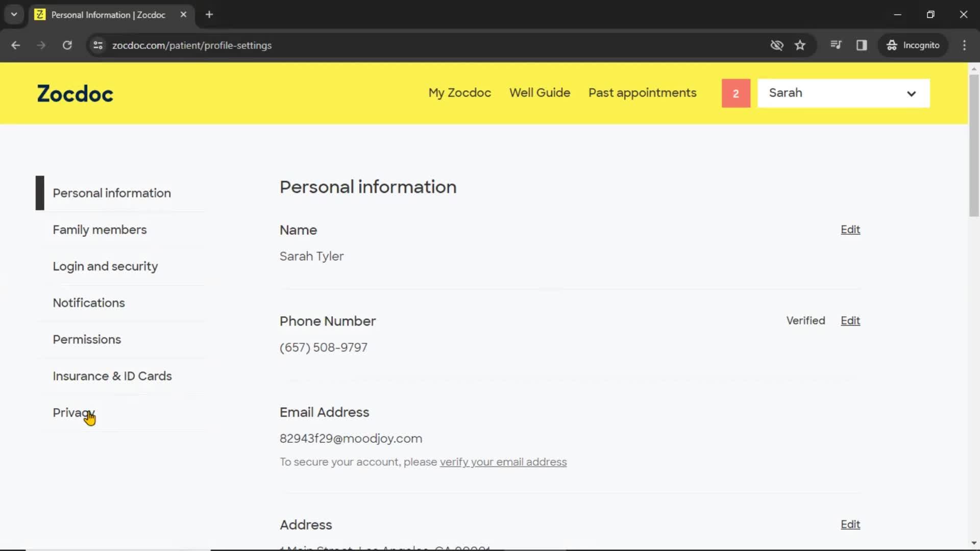
Task: Click Edit link next to Address field
Action: pos(850,524)
